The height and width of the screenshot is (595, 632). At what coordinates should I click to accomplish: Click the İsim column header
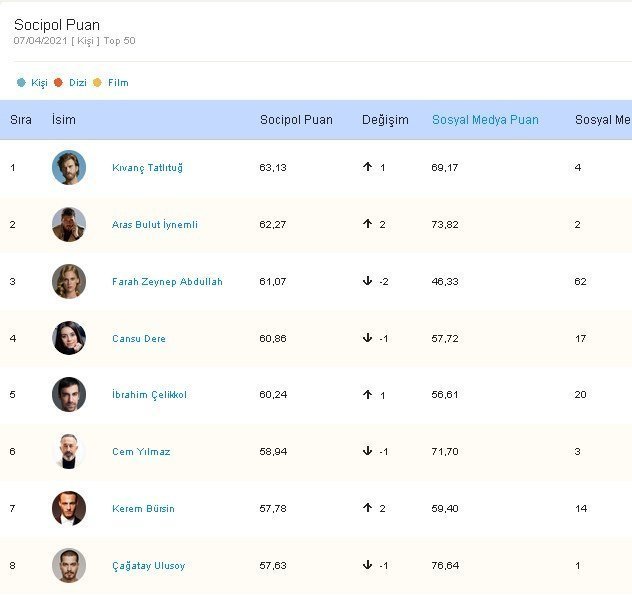[64, 120]
